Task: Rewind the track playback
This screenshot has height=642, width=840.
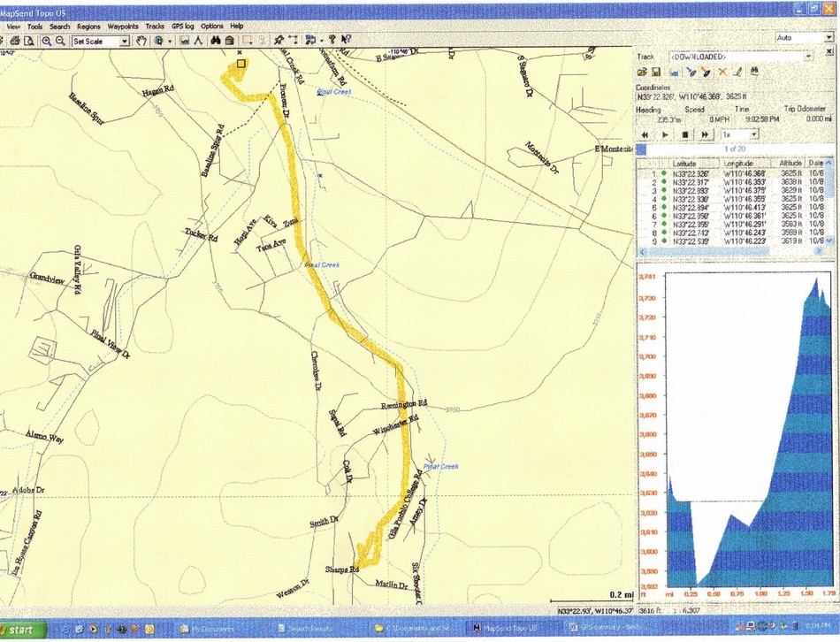Action: (x=646, y=134)
